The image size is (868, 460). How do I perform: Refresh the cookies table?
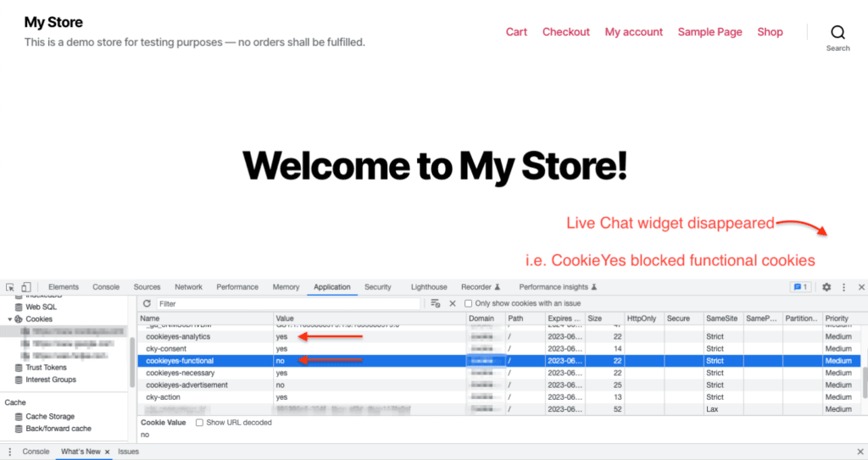point(147,303)
